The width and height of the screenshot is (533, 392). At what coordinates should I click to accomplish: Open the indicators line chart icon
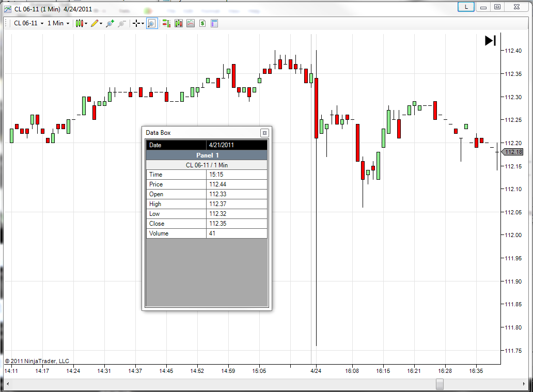point(191,23)
